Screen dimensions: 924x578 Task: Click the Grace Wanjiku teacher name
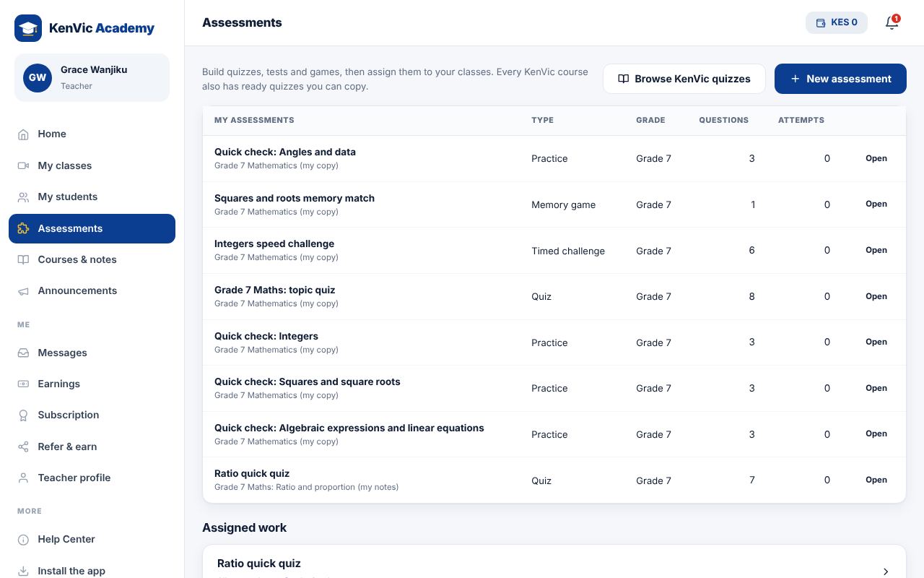[94, 70]
